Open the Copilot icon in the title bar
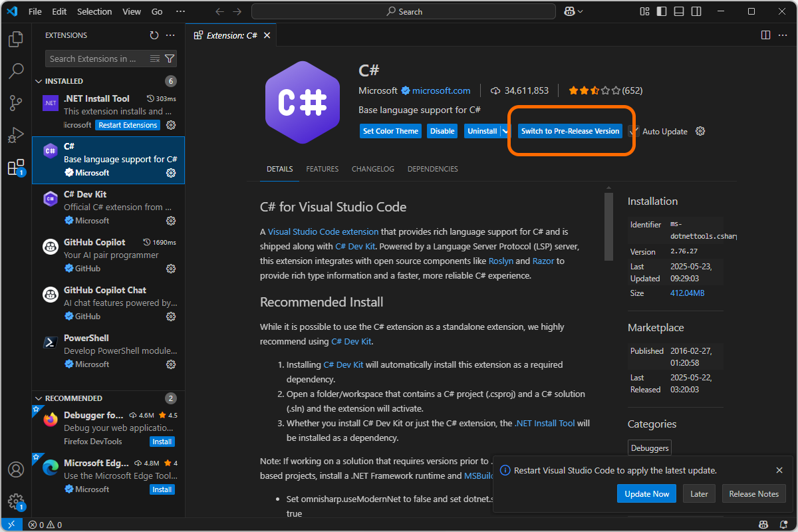 (x=571, y=11)
